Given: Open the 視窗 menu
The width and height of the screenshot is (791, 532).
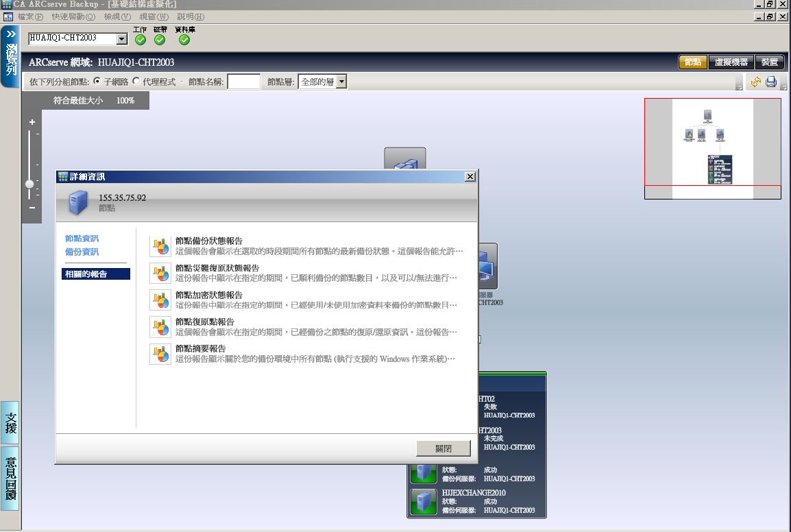Looking at the screenshot, I should pos(154,16).
